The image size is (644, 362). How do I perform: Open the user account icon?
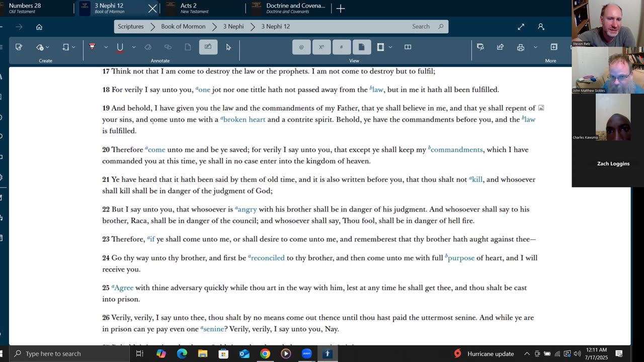coord(541,27)
